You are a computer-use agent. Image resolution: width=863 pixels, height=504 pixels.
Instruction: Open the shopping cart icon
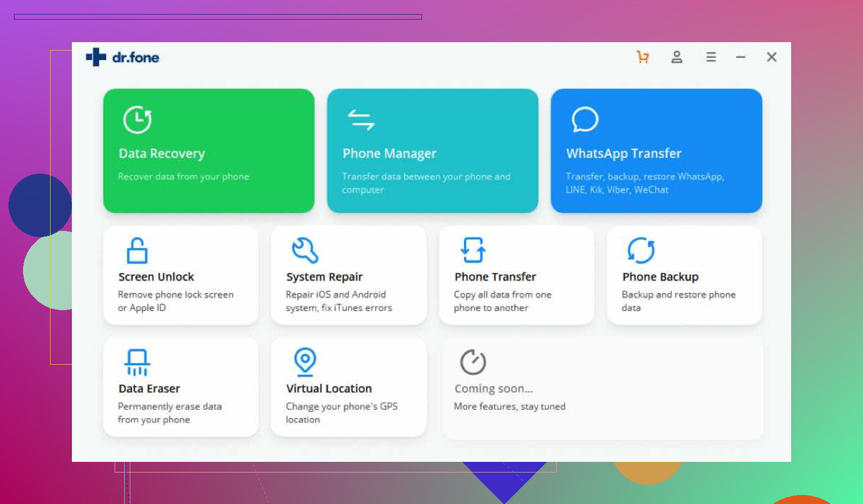click(x=643, y=57)
